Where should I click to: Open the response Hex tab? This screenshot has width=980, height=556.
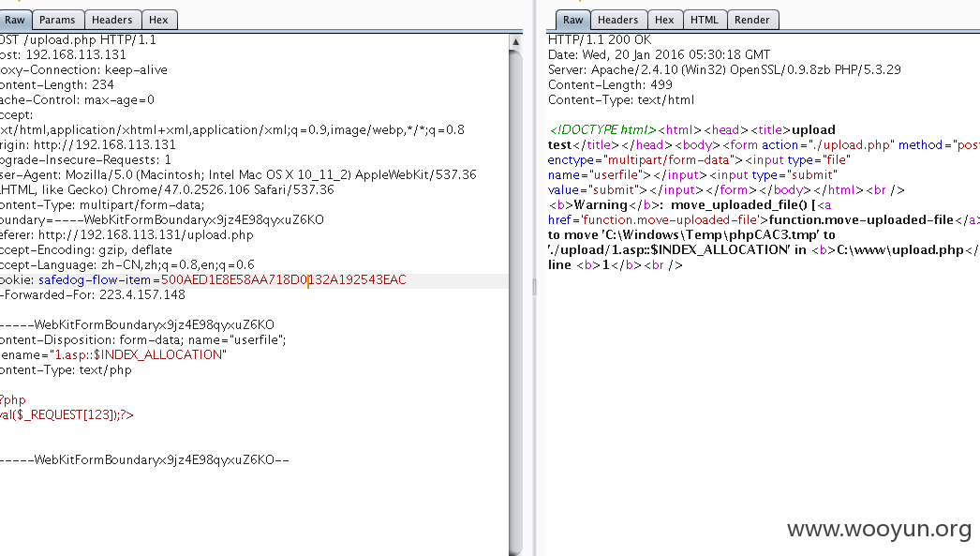point(664,20)
